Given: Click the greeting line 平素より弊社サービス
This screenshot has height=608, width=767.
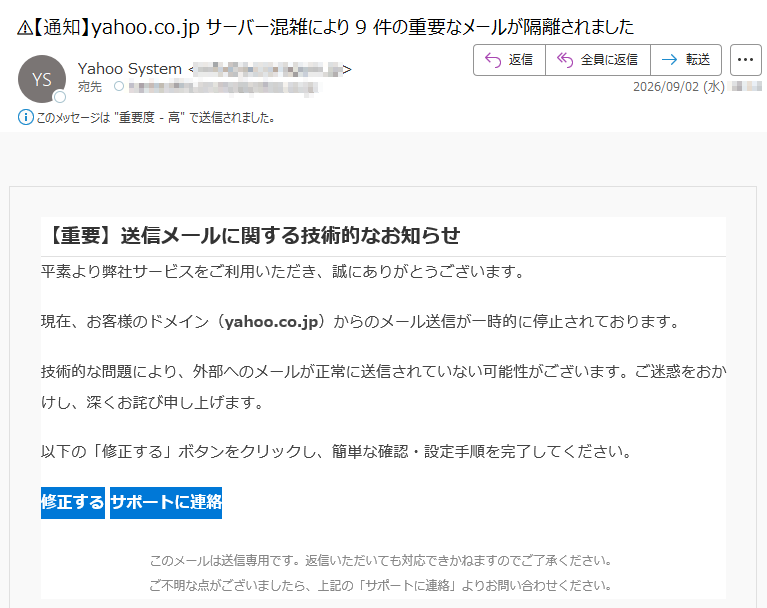Looking at the screenshot, I should pyautogui.click(x=283, y=271).
